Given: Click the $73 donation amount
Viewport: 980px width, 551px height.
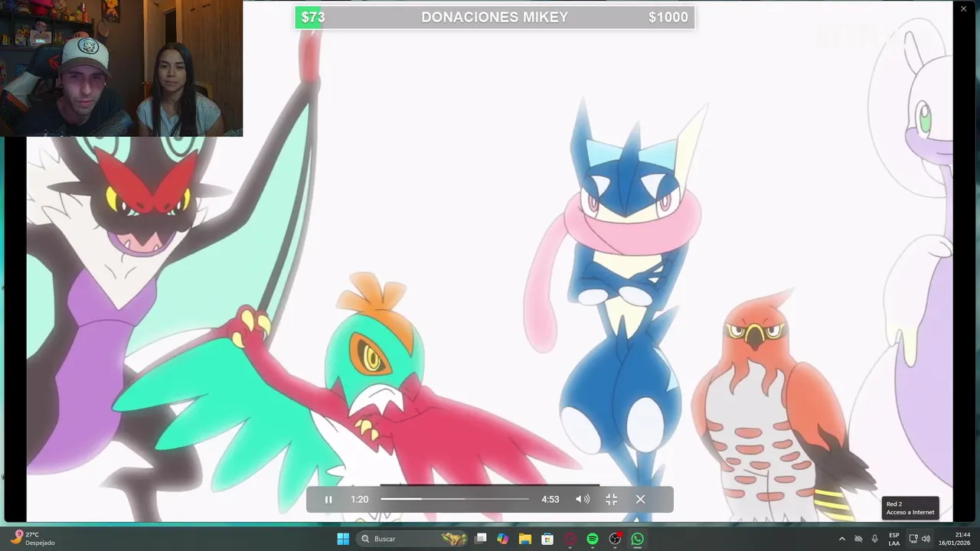Looking at the screenshot, I should click(x=313, y=18).
